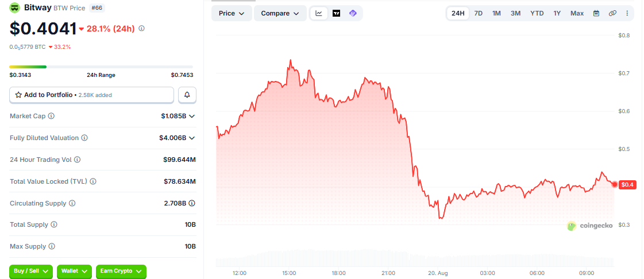Click info icon beside 2.708B value
The width and height of the screenshot is (644, 279).
pos(192,203)
